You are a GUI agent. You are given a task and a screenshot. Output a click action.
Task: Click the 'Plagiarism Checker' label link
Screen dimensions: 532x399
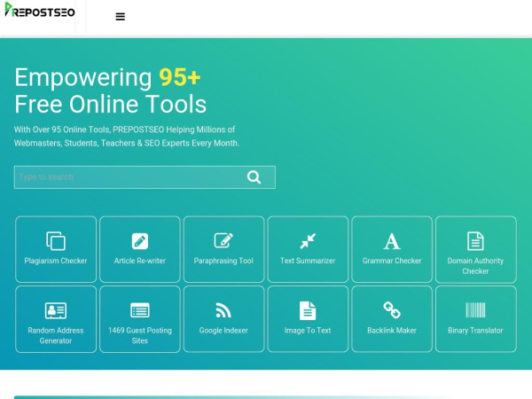[x=56, y=261]
